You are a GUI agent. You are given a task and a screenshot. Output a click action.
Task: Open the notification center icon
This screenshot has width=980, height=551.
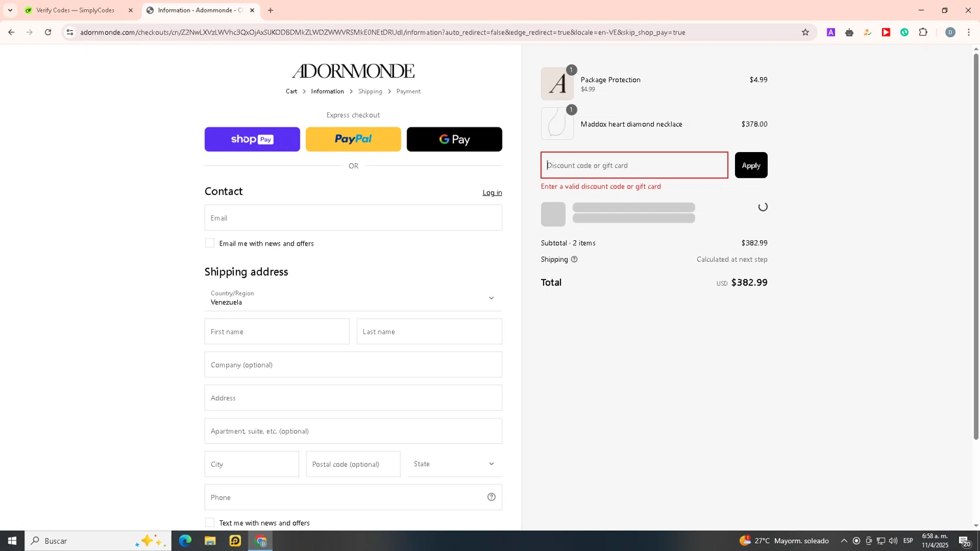[x=965, y=541]
